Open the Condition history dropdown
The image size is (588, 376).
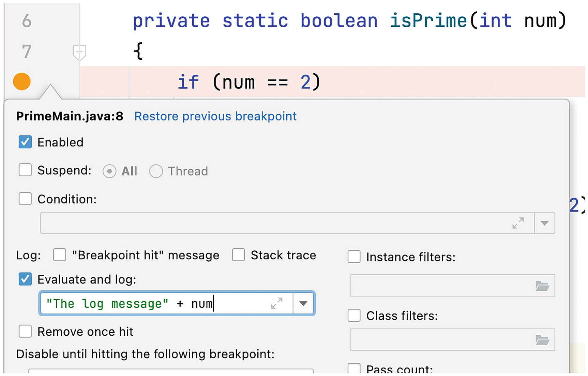pos(544,223)
